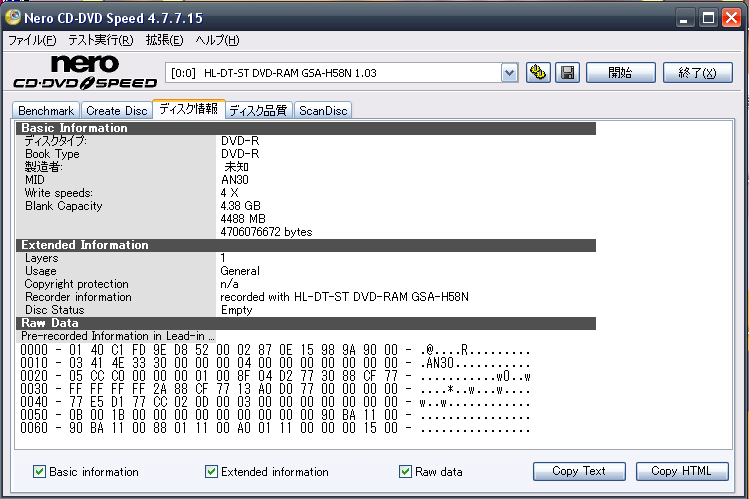
Task: Uncheck the Basic information checkbox
Action: 39,472
